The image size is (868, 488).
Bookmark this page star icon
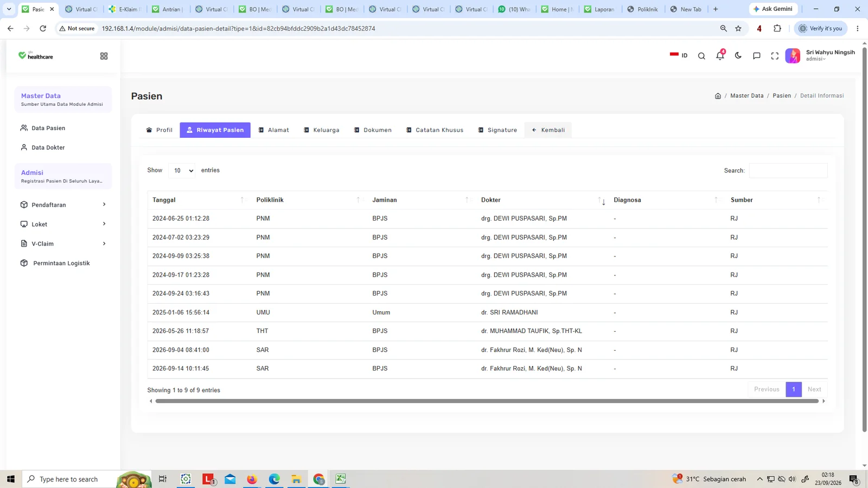[x=738, y=28]
